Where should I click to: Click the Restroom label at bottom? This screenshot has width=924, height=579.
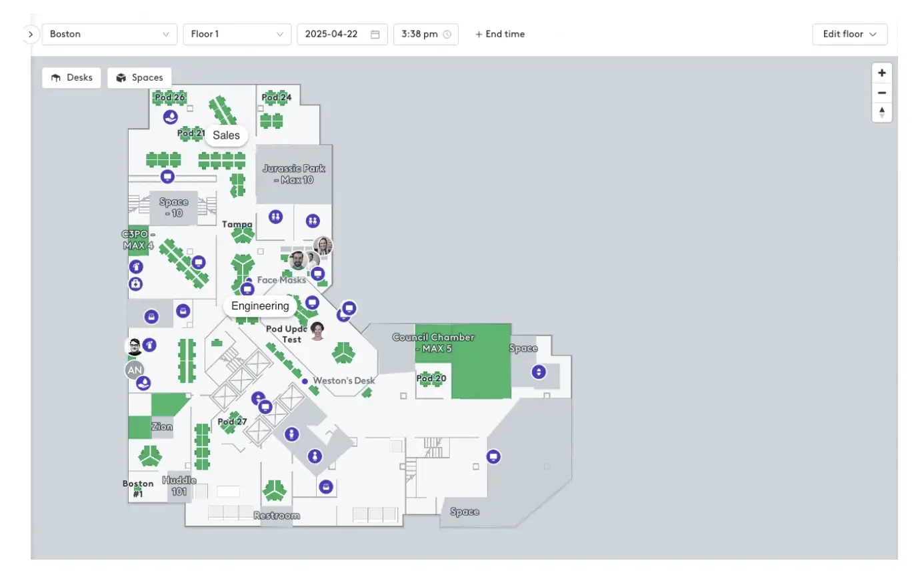277,516
